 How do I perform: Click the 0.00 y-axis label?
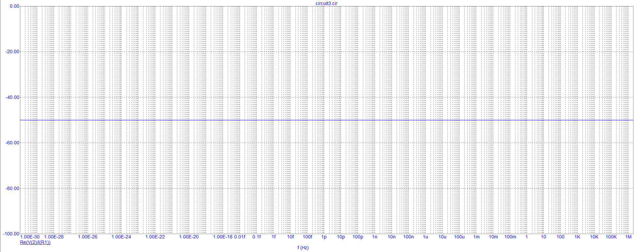tap(15, 6)
